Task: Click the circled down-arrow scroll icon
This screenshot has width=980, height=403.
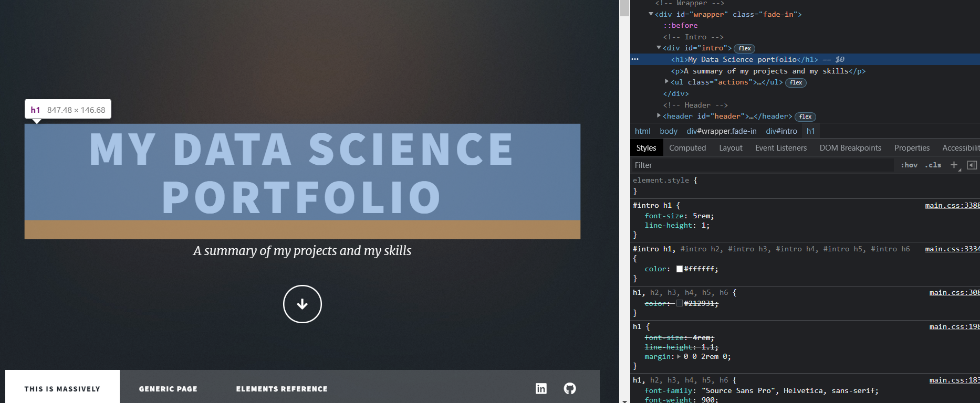Action: 302,304
